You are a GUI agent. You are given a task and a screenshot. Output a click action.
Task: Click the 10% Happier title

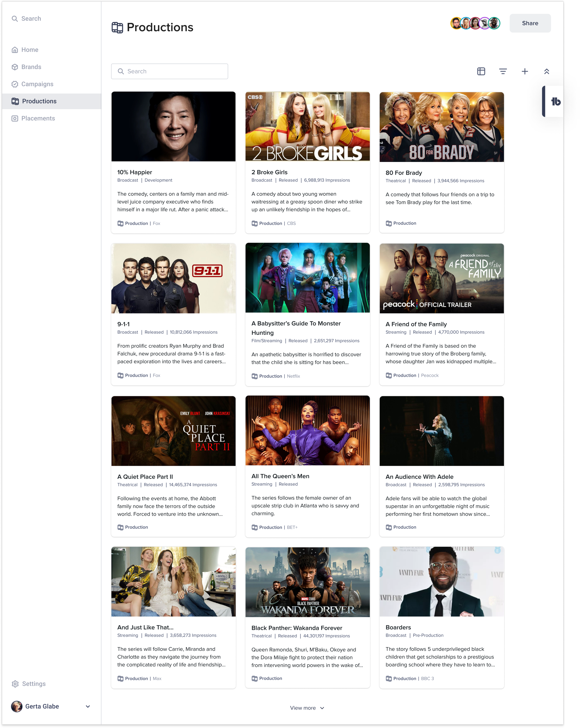point(135,172)
